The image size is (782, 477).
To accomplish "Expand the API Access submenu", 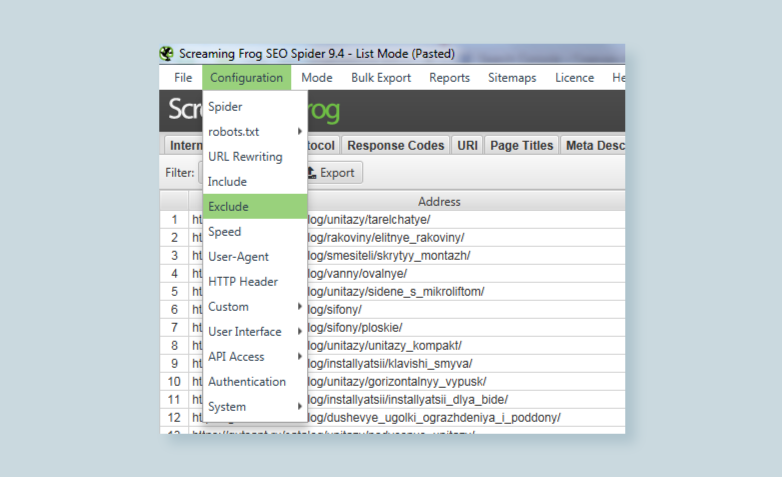I will click(x=255, y=356).
